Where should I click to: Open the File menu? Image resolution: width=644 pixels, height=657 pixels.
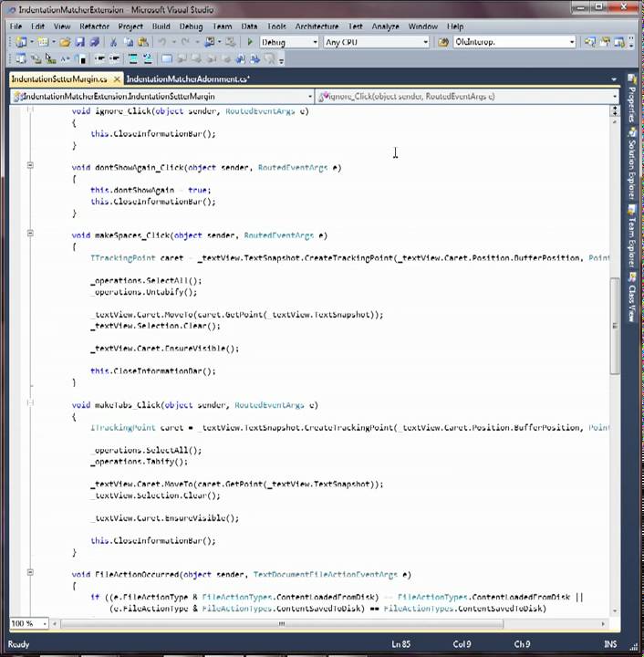point(16,26)
